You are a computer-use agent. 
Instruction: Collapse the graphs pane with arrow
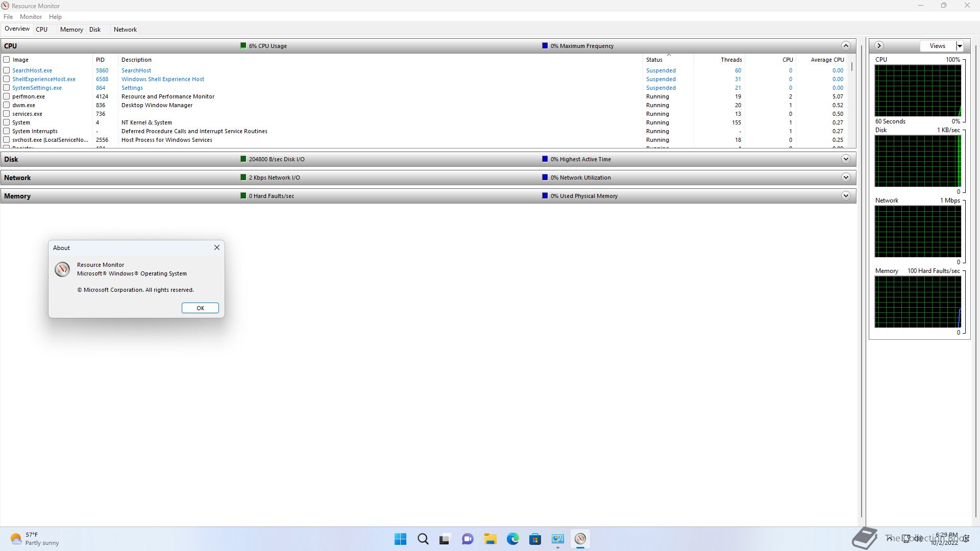click(879, 45)
